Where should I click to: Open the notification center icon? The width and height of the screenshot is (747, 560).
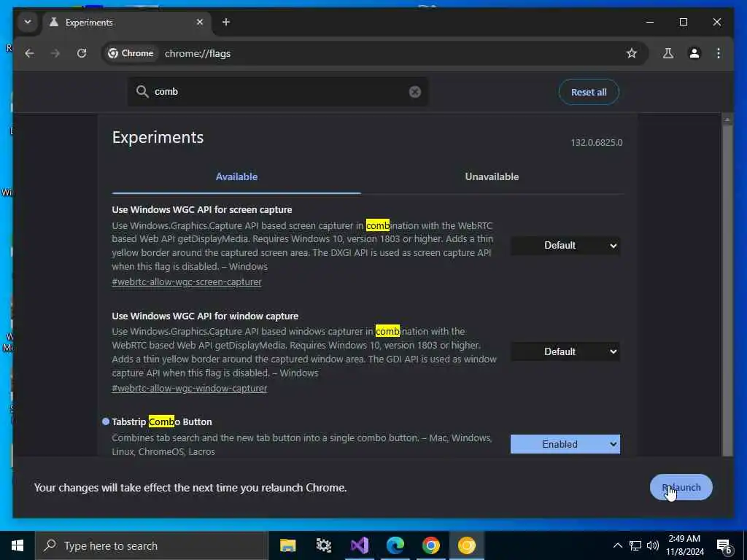click(x=724, y=545)
